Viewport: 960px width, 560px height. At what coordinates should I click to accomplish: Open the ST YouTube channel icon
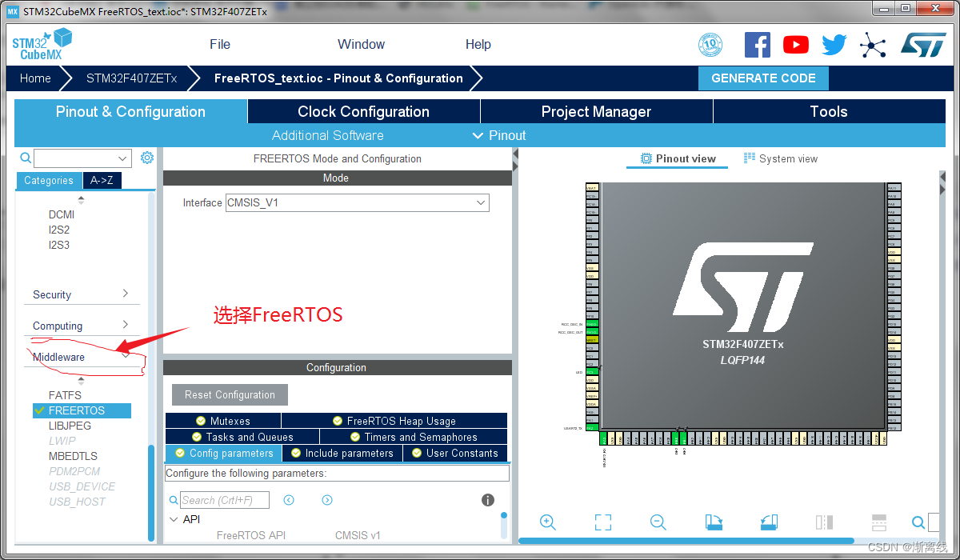point(796,45)
